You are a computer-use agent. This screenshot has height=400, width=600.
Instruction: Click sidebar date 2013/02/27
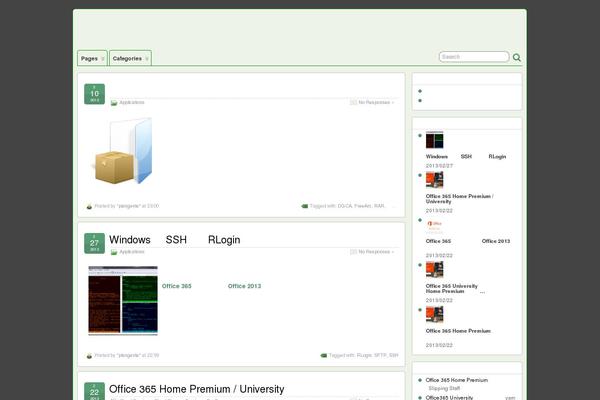[x=439, y=166]
